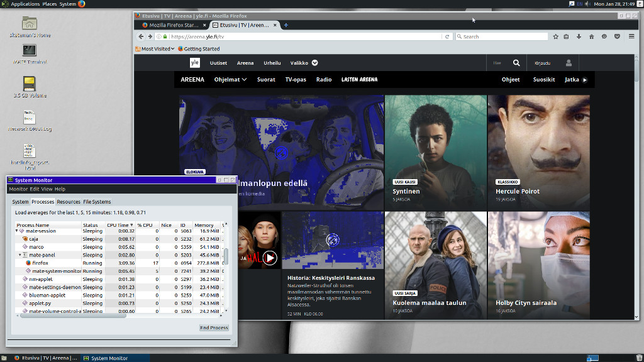Close the Mozilla Firefox Start tab
This screenshot has height=362, width=644.
[204, 25]
